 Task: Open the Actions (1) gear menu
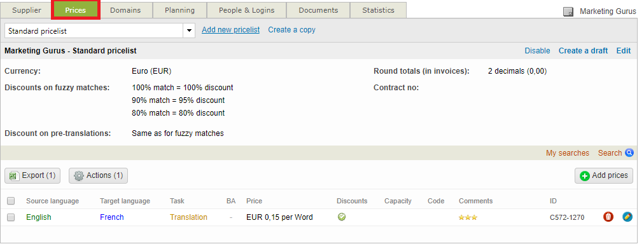pyautogui.click(x=98, y=175)
